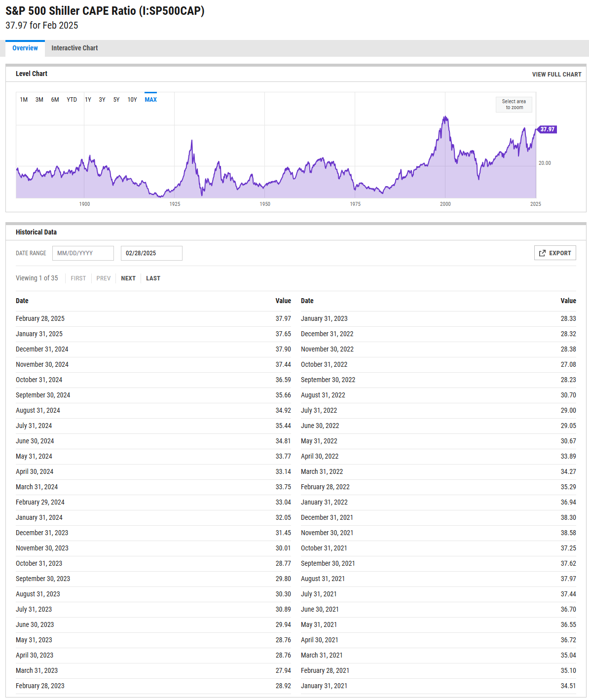Click the right Date column header
The height and width of the screenshot is (700, 589).
(x=307, y=301)
